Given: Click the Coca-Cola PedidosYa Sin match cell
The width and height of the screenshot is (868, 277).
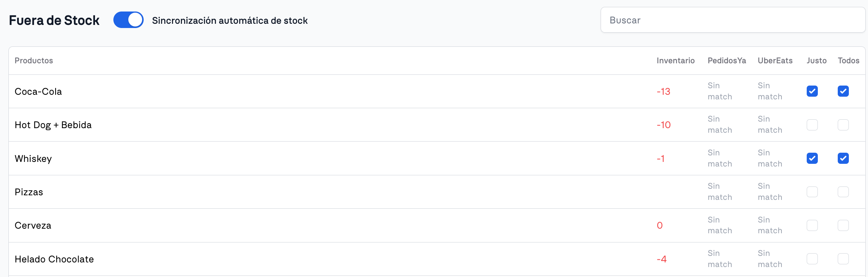Looking at the screenshot, I should click(720, 91).
